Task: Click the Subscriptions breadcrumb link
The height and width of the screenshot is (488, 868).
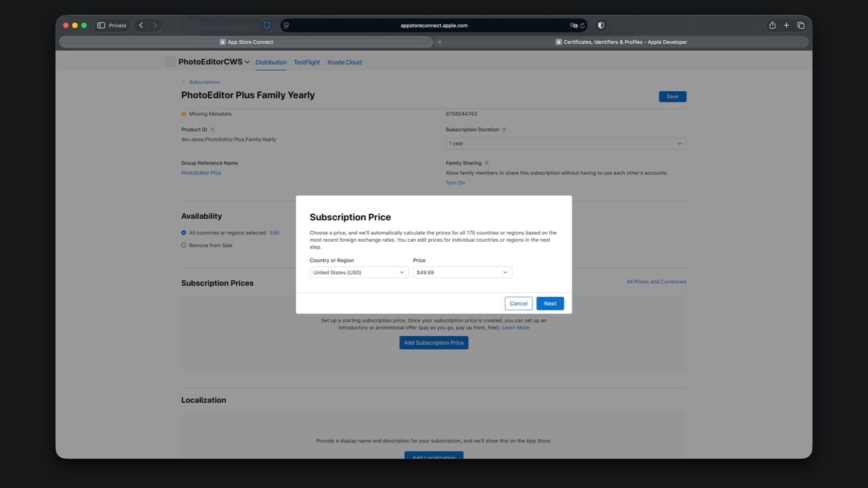Action: pyautogui.click(x=204, y=82)
